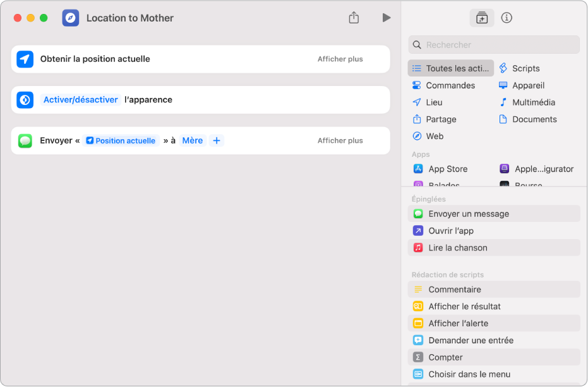
Task: Select the Lieu category
Action: [x=428, y=102]
